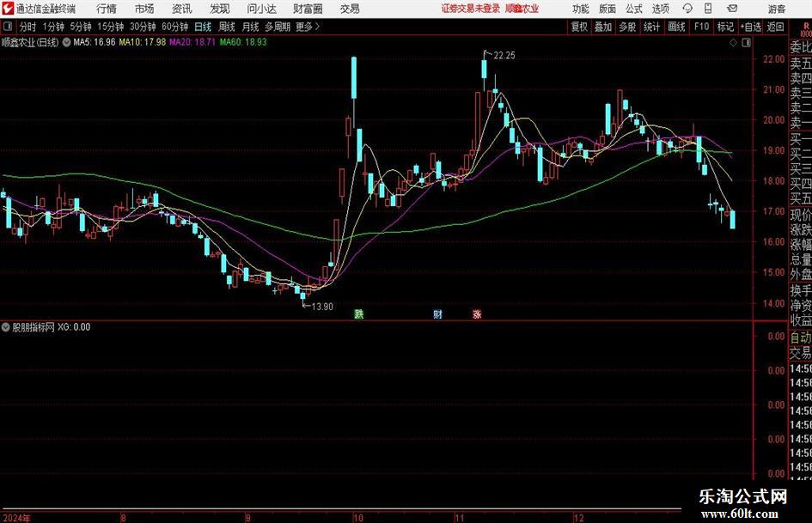Switch to the 60分钟 period
This screenshot has height=523, width=812.
[x=175, y=27]
